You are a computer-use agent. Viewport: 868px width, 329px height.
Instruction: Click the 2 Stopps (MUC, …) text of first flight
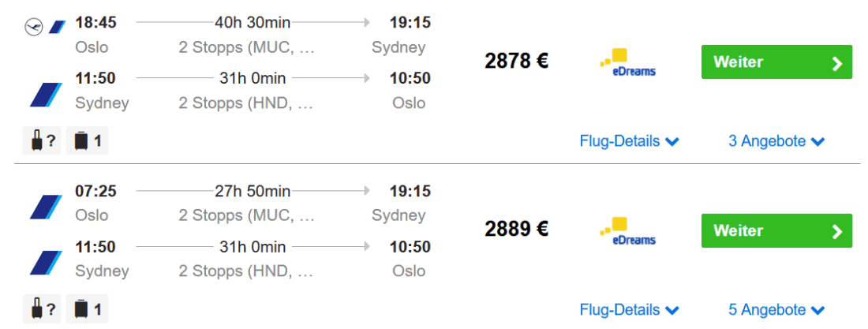[247, 47]
